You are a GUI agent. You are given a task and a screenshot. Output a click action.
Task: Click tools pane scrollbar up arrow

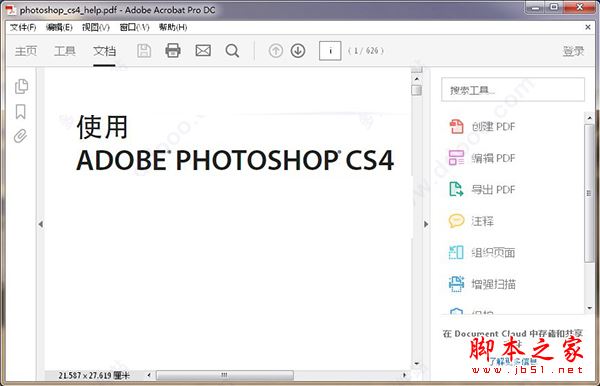click(x=589, y=118)
